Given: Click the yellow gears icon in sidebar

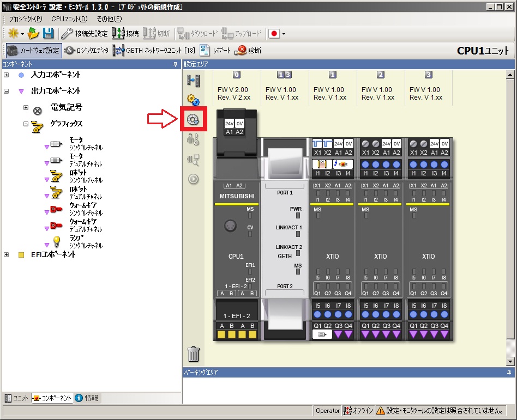Looking at the screenshot, I should [193, 100].
